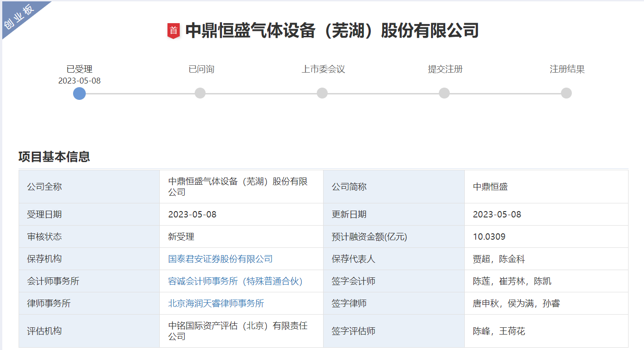Viewport: 644px width, 350px height.
Task: Click the 已问询 stage label
Action: [201, 69]
